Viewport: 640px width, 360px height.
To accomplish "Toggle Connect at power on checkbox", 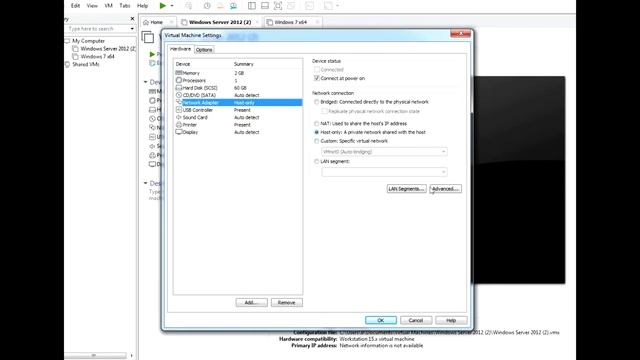I will tap(317, 78).
